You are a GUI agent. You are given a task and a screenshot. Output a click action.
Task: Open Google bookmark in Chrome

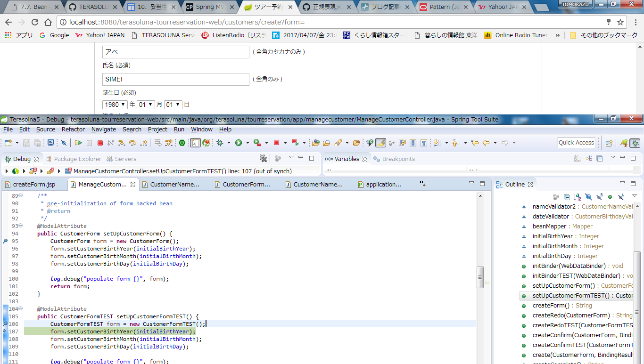pos(54,35)
